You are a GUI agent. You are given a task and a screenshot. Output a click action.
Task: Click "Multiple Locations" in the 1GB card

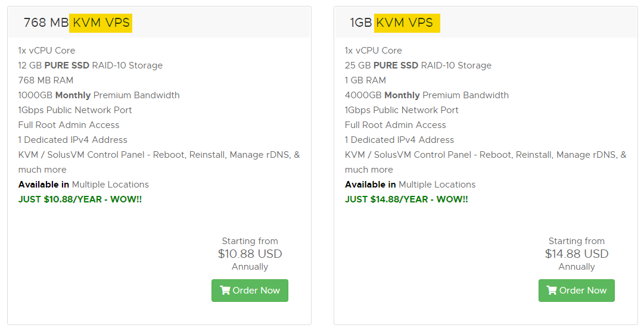tap(437, 185)
